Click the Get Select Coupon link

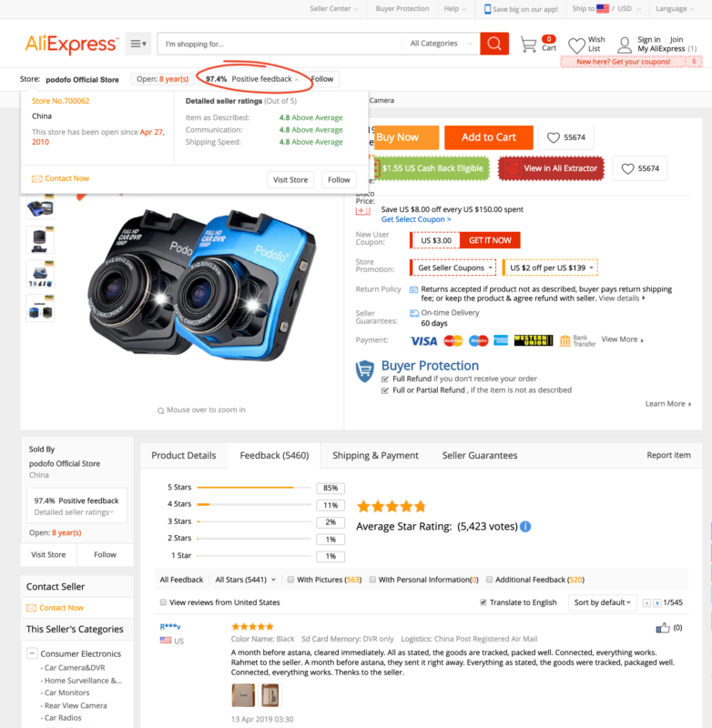point(416,219)
